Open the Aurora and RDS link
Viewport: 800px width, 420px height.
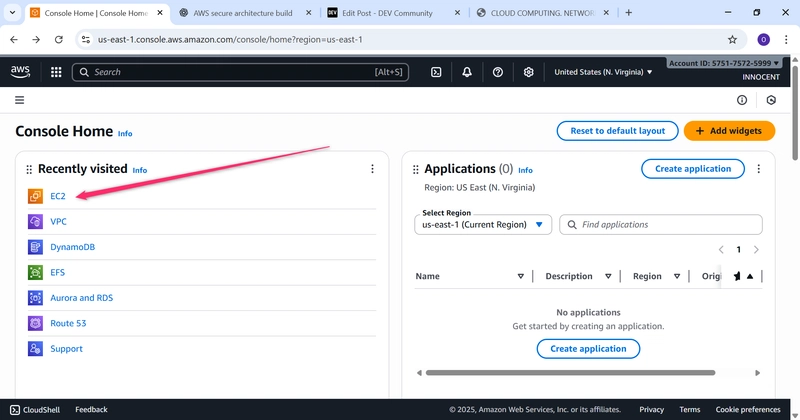pos(82,298)
